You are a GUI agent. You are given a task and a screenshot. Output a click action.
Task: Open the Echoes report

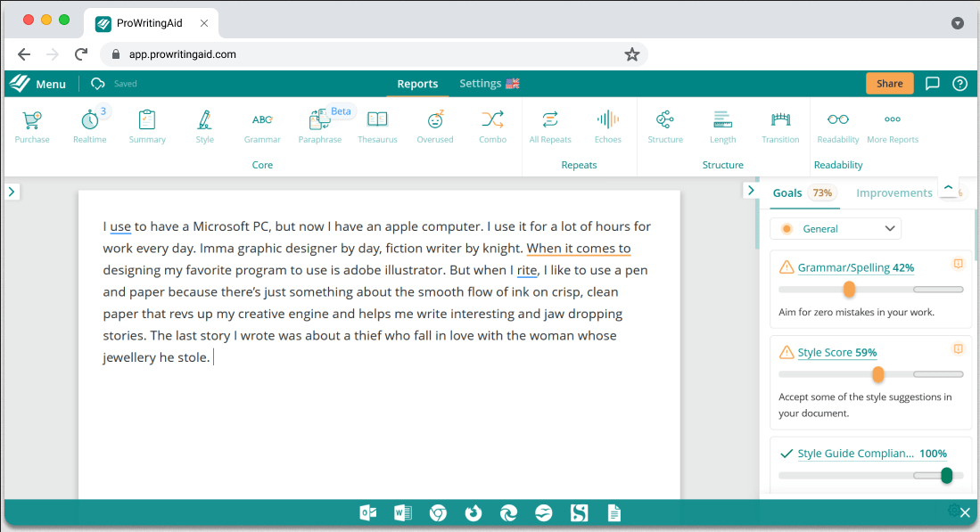(x=607, y=127)
